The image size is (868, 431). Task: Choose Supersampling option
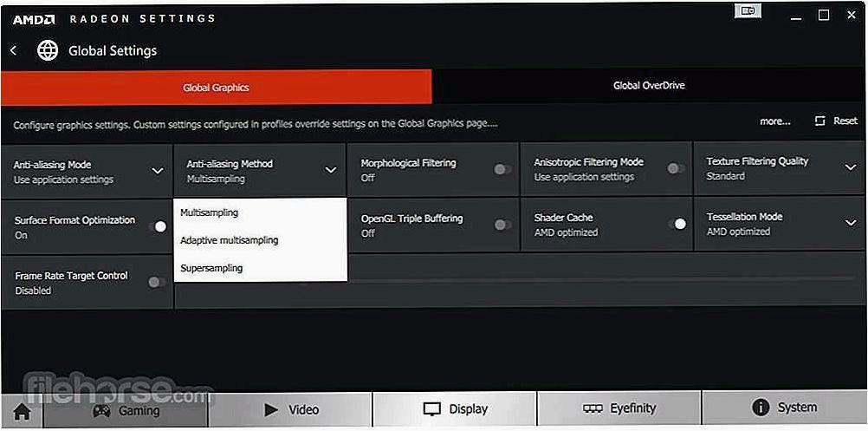click(260, 268)
